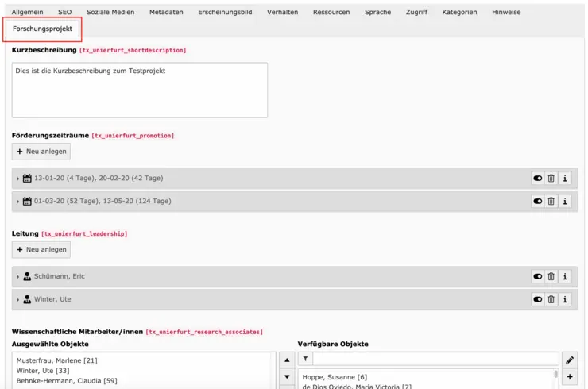The height and width of the screenshot is (389, 588).
Task: Delete the Schümann, Eric leadership record
Action: coord(551,277)
